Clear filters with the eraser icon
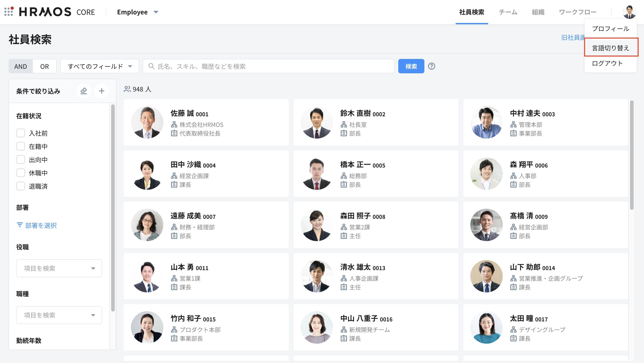Image resolution: width=644 pixels, height=363 pixels. coord(83,91)
